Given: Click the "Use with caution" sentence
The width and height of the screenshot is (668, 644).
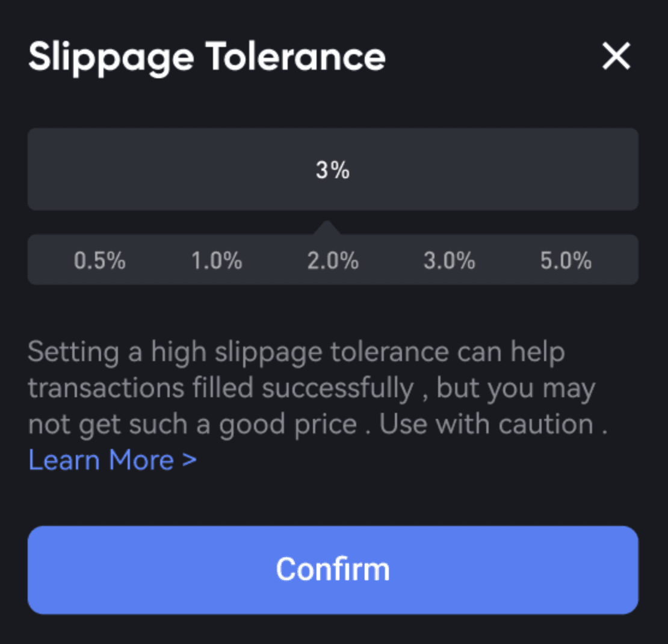Looking at the screenshot, I should (493, 425).
